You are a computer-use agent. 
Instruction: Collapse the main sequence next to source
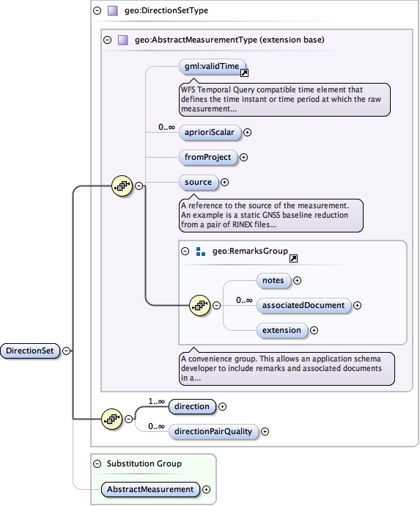(139, 186)
